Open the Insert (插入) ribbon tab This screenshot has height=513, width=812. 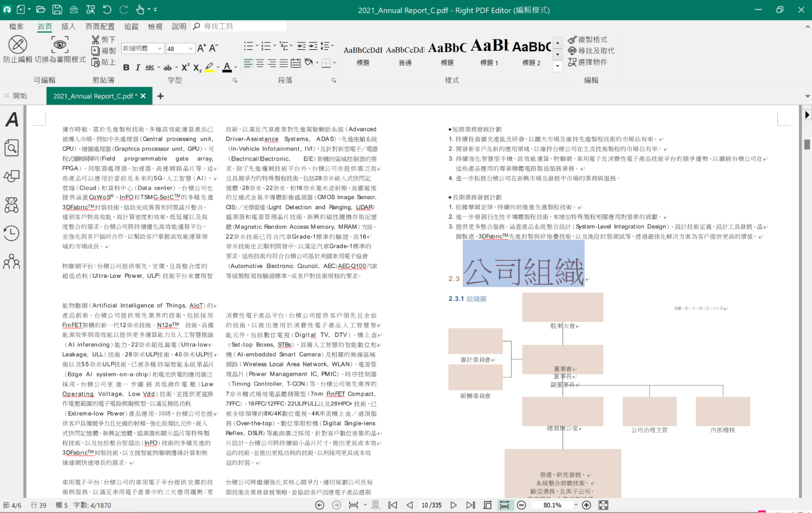pos(68,27)
